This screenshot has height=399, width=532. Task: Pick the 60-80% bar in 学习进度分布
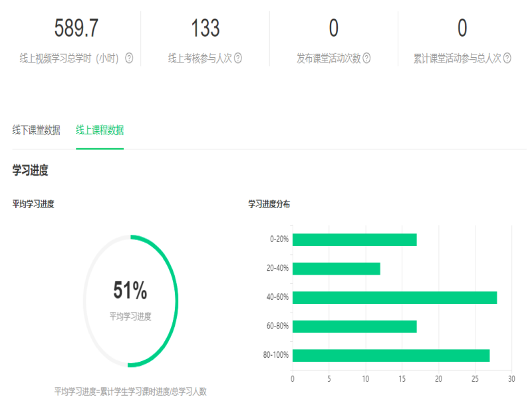click(354, 327)
